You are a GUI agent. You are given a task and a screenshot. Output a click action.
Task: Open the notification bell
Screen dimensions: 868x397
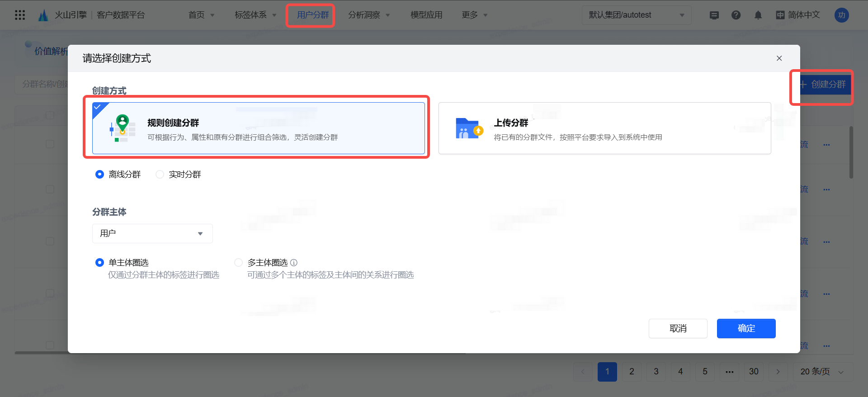[758, 15]
